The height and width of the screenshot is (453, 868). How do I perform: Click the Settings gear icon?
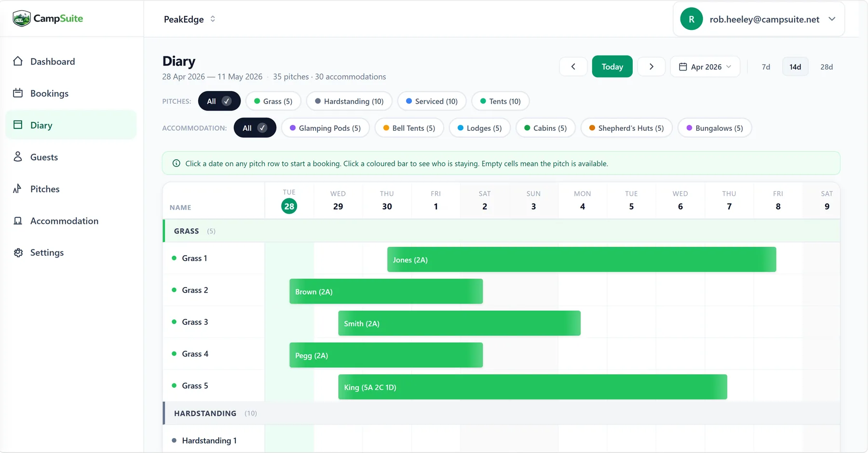(x=18, y=252)
